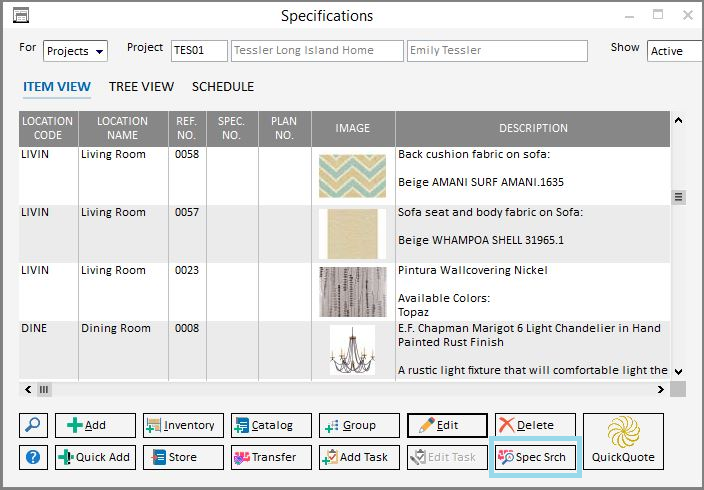
Task: Switch to the TREE VIEW tab
Action: [141, 87]
